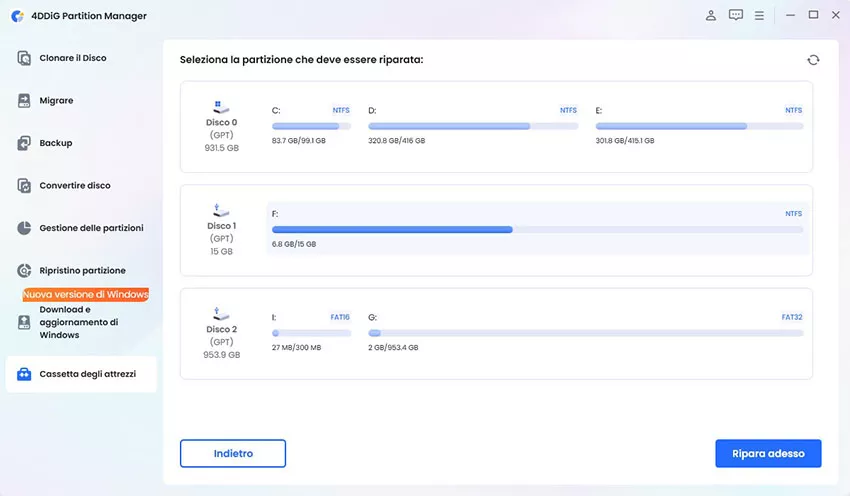Image resolution: width=850 pixels, height=496 pixels.
Task: Click the Backup sidebar icon
Action: pyautogui.click(x=25, y=143)
